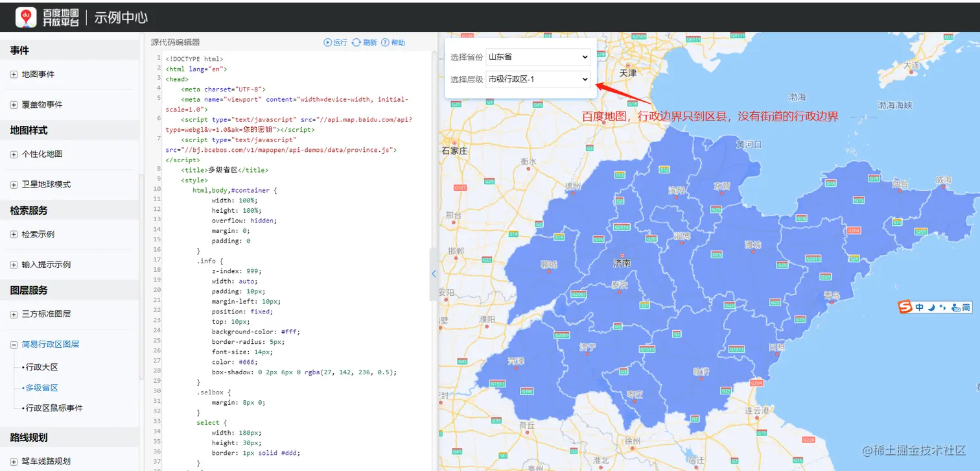The width and height of the screenshot is (980, 471).
Task: Click the moon half-width icon in Sogou bar
Action: click(x=931, y=308)
